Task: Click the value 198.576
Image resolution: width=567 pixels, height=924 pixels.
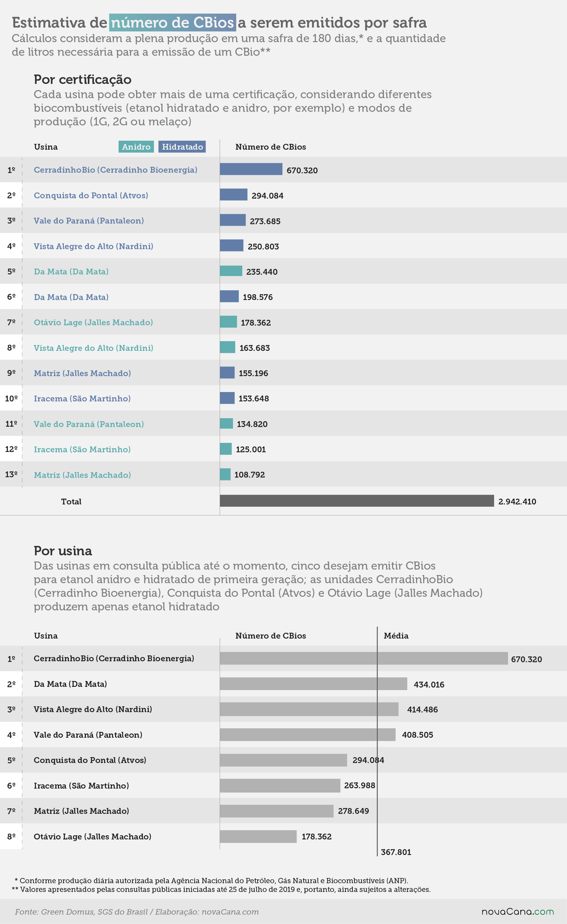Action: pos(258,297)
